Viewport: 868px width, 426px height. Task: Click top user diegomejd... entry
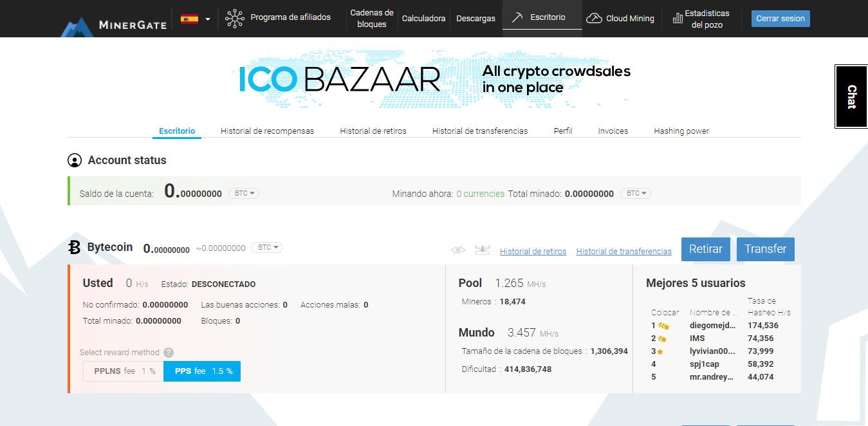coord(712,326)
